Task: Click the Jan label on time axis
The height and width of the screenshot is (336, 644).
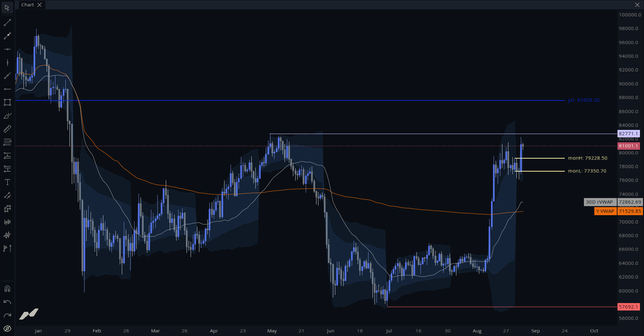Action: 38,331
